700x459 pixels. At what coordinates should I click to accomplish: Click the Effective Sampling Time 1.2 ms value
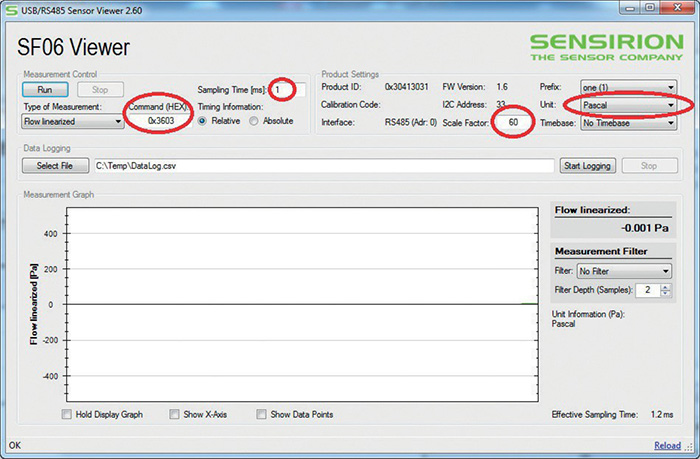[662, 414]
